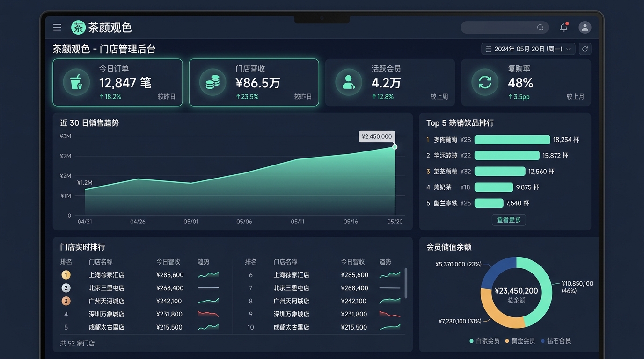Click the cup icon on the 今日订单 card
Image resolution: width=644 pixels, height=359 pixels.
76,82
